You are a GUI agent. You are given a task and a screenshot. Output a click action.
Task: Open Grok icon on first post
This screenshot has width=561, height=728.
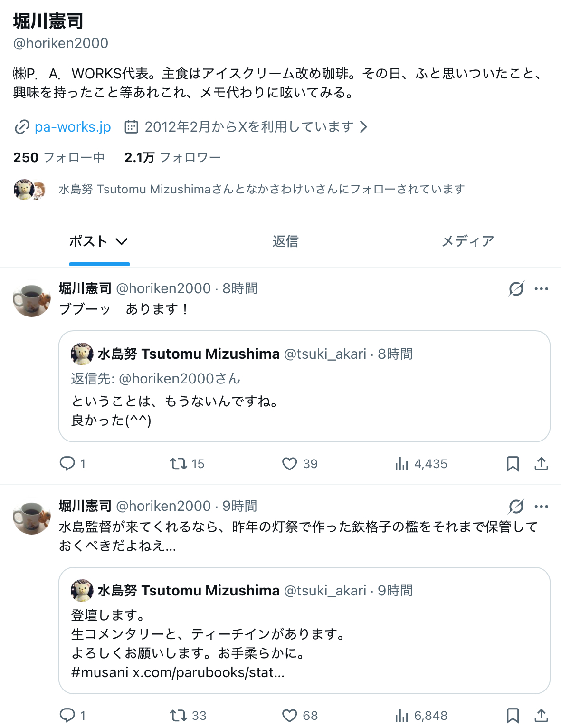tap(516, 288)
